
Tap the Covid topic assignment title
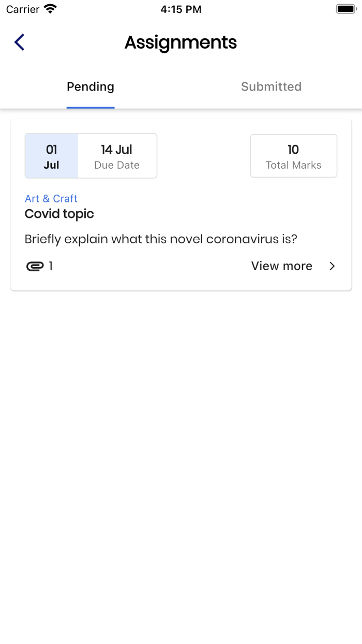[x=59, y=214]
